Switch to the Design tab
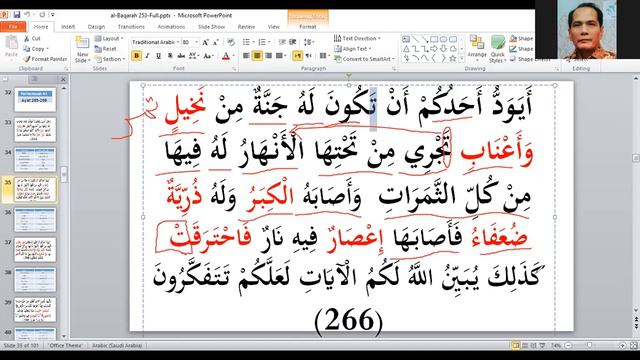The height and width of the screenshot is (360, 640). pos(96,27)
